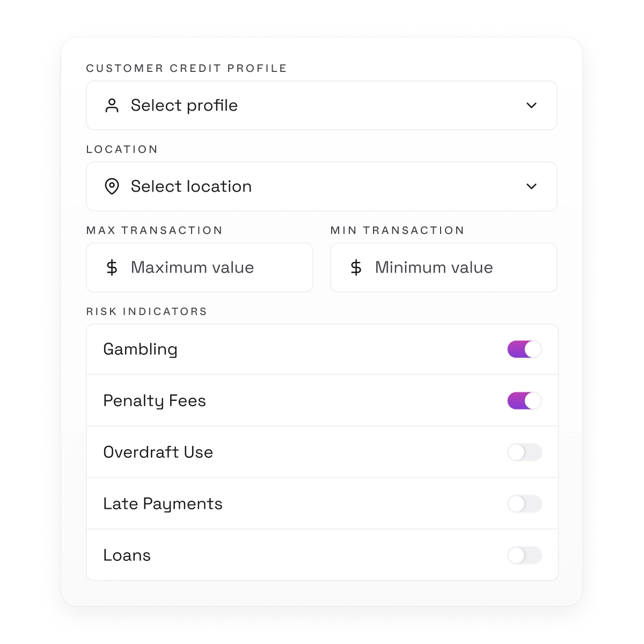Expand the Select profile chevron

(x=531, y=106)
